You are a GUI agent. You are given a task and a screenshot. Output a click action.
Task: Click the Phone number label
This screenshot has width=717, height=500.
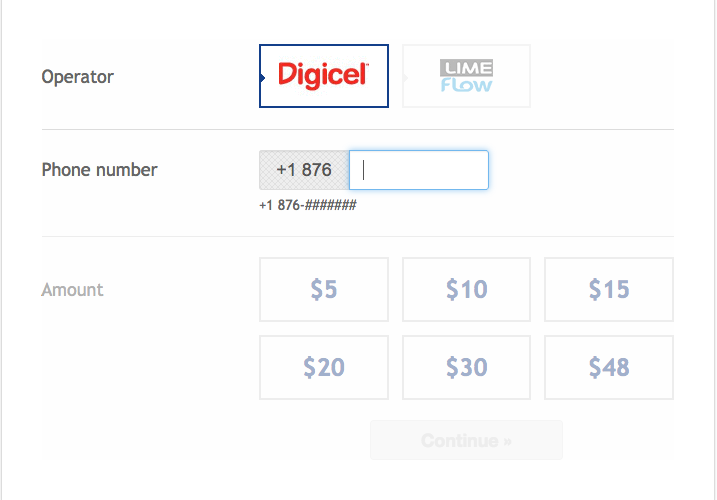click(99, 170)
